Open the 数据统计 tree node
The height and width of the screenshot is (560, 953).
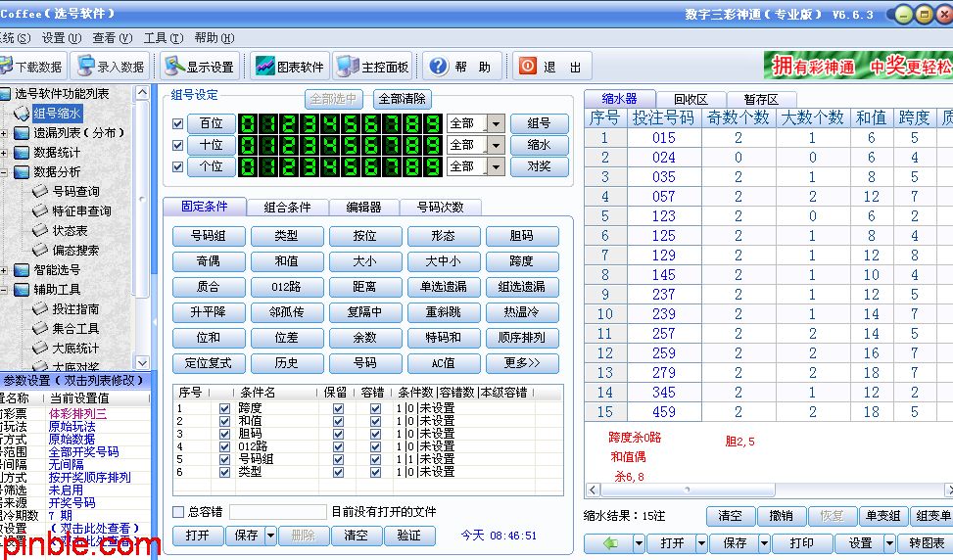(x=57, y=153)
